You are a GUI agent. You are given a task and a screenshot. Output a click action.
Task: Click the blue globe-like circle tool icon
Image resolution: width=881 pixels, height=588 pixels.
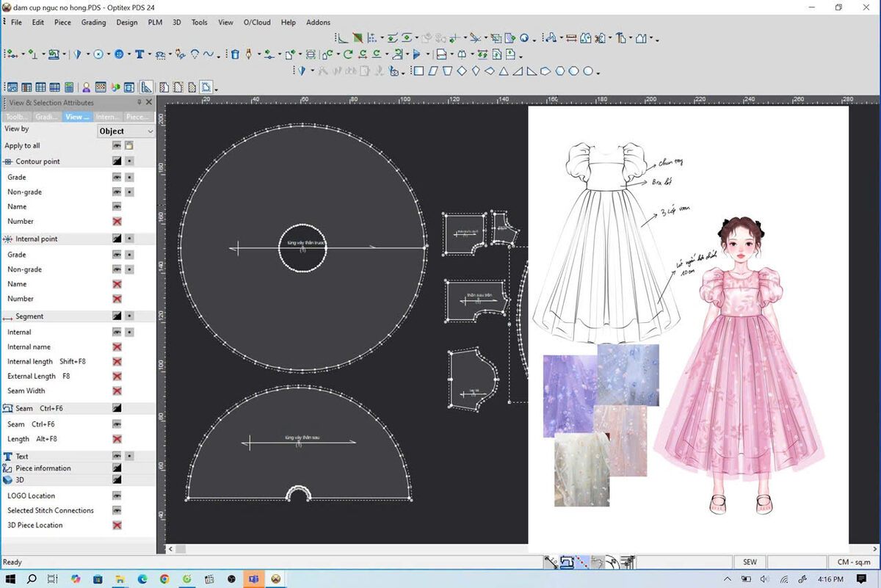[x=118, y=54]
